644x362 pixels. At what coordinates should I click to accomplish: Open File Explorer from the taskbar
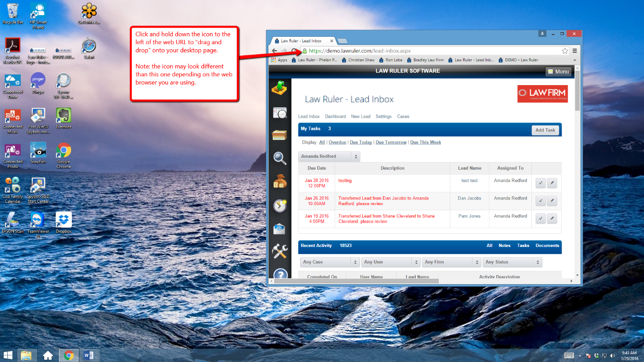pyautogui.click(x=27, y=355)
